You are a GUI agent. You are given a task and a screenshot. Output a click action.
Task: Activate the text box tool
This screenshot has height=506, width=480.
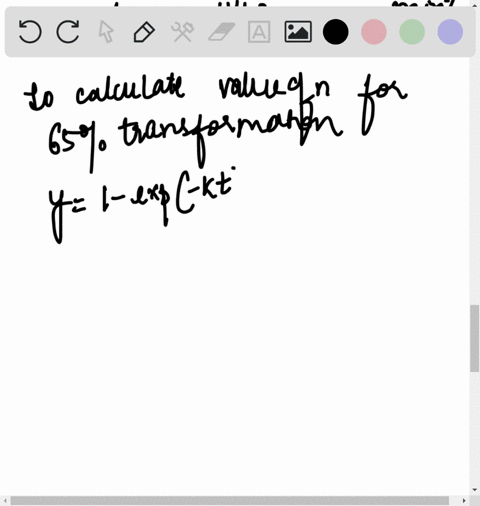(259, 32)
